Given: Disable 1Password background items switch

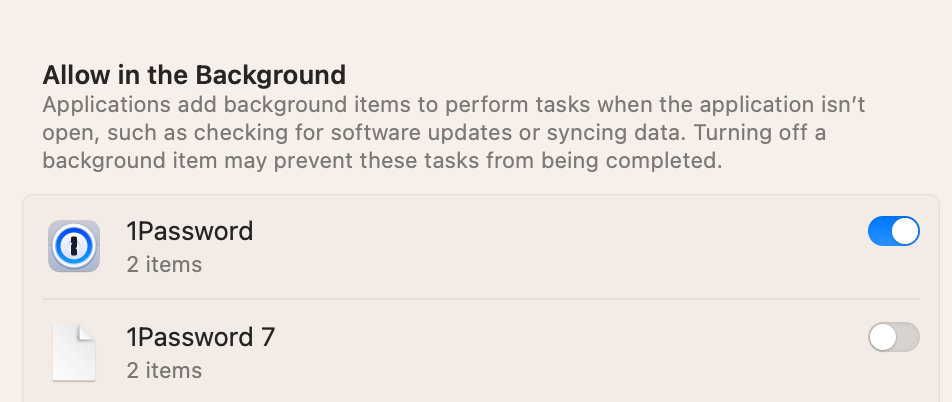Looking at the screenshot, I should (894, 231).
